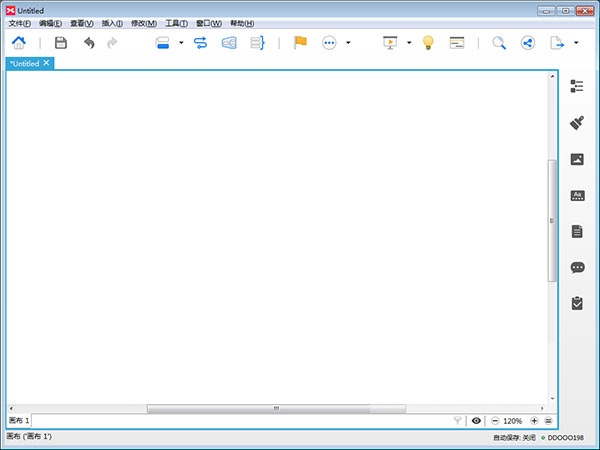Toggle auto-save status in bottom bar

pos(514,437)
